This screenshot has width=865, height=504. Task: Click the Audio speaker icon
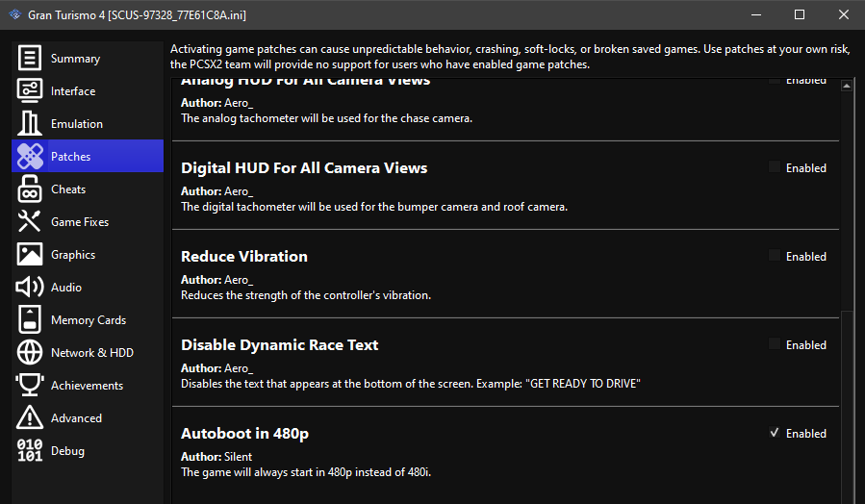point(30,287)
